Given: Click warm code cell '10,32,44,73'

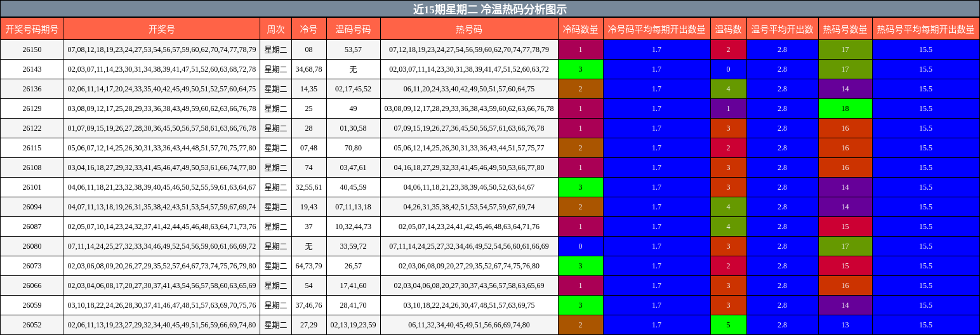Looking at the screenshot, I should click(x=354, y=227).
